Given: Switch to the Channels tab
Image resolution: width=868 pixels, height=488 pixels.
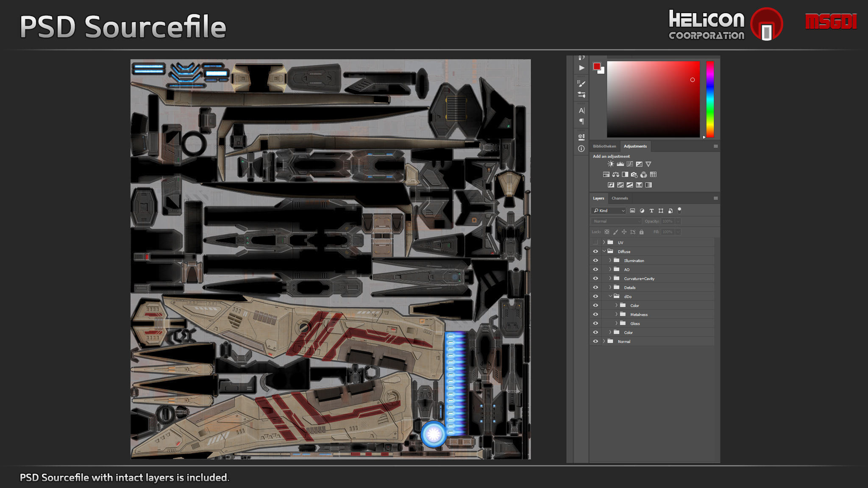Looking at the screenshot, I should [620, 198].
